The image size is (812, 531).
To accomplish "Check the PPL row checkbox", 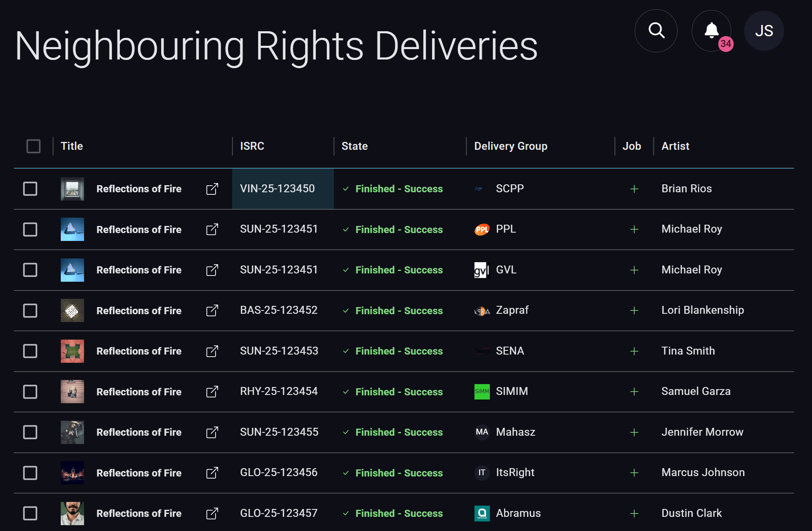I will click(x=30, y=229).
